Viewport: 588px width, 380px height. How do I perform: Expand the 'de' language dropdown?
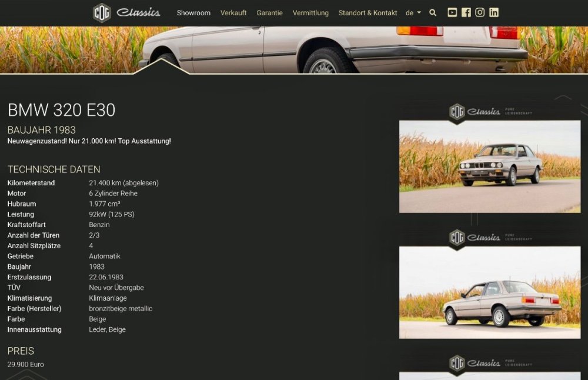click(413, 12)
